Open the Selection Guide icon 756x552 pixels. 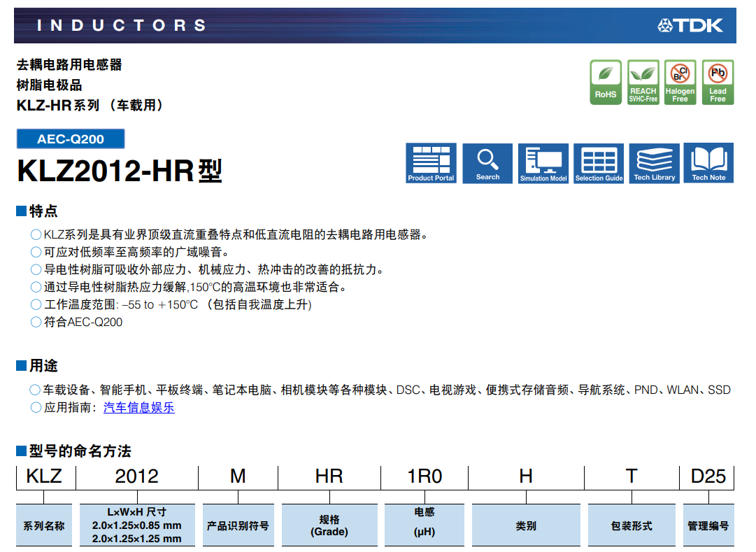coord(599,163)
